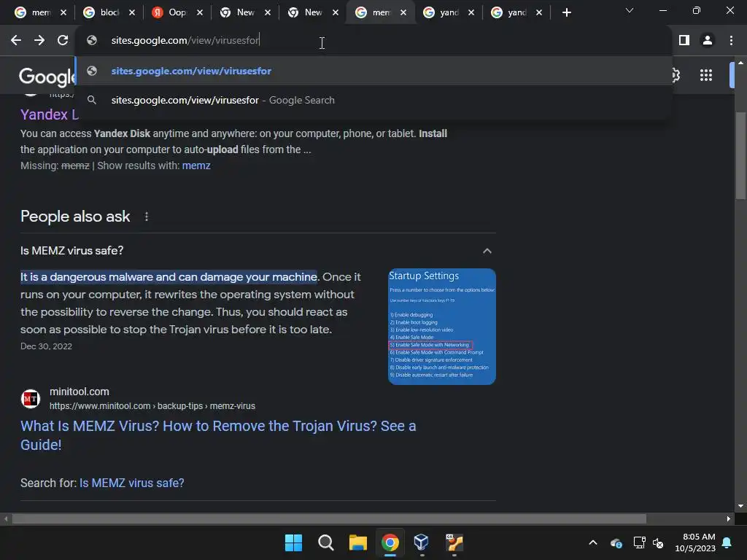Click scroll-right arrow of horizontal scrollbar
Screen dimensions: 747x560
pyautogui.click(x=729, y=518)
